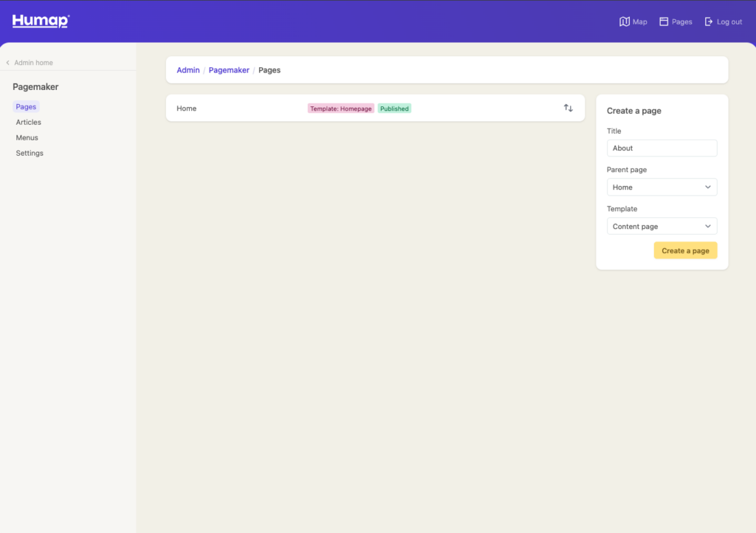Open the Map view from the header

625,22
